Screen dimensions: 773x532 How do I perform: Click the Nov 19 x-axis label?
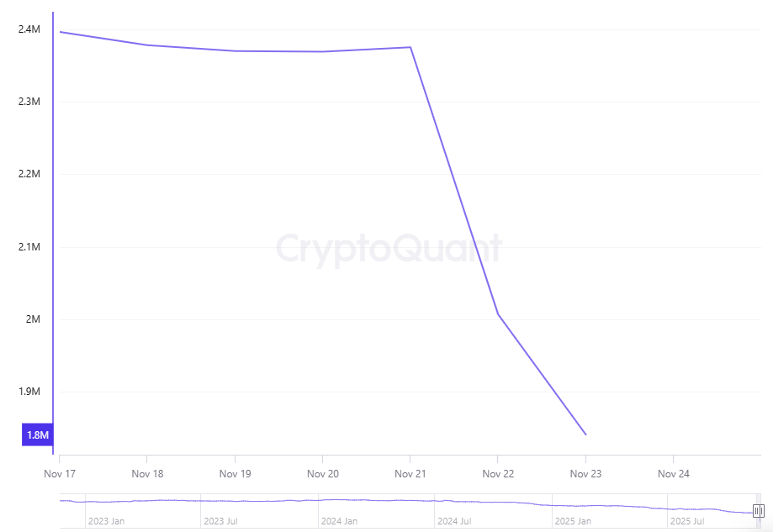pyautogui.click(x=235, y=474)
